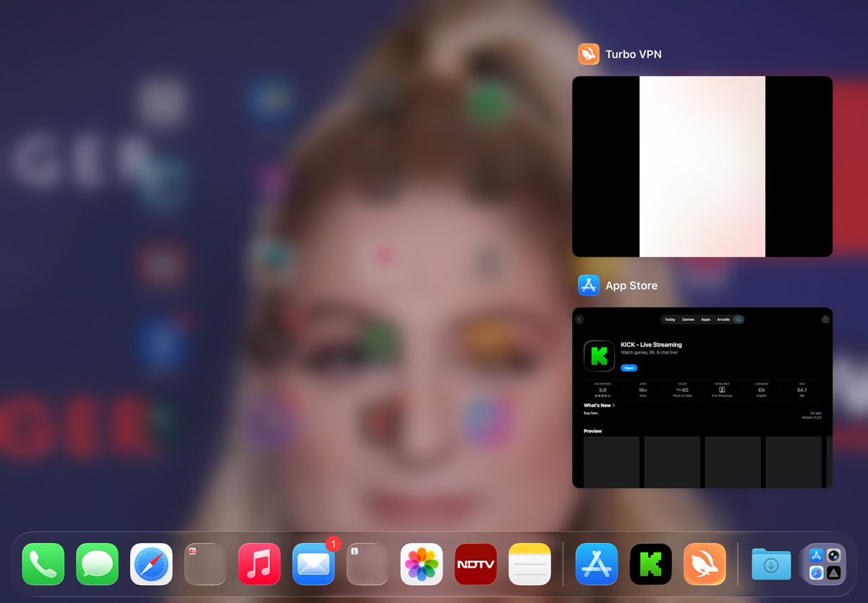Screen dimensions: 868x603
Task: Open the Notes app in dock
Action: (x=530, y=564)
